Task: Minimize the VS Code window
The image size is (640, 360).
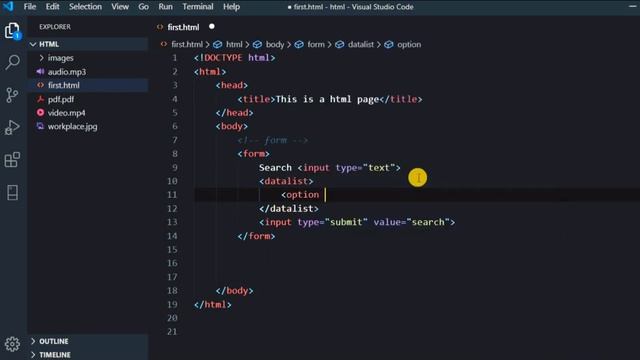Action: pos(632,6)
